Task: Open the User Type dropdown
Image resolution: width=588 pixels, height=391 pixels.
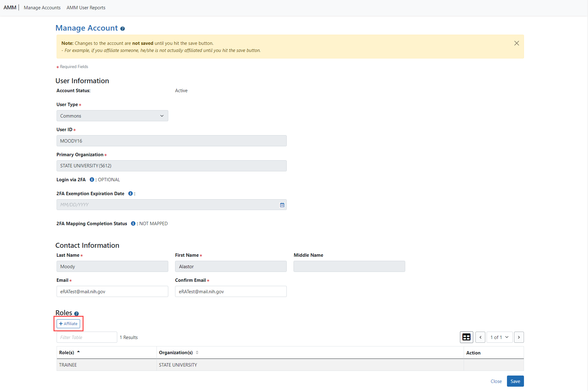Action: (112, 116)
